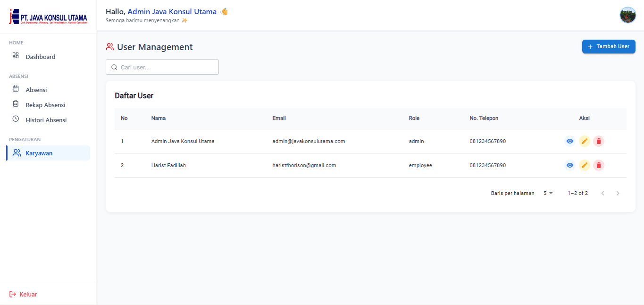Click edit pencil icon for Admin Java Konsul Utama

point(584,141)
